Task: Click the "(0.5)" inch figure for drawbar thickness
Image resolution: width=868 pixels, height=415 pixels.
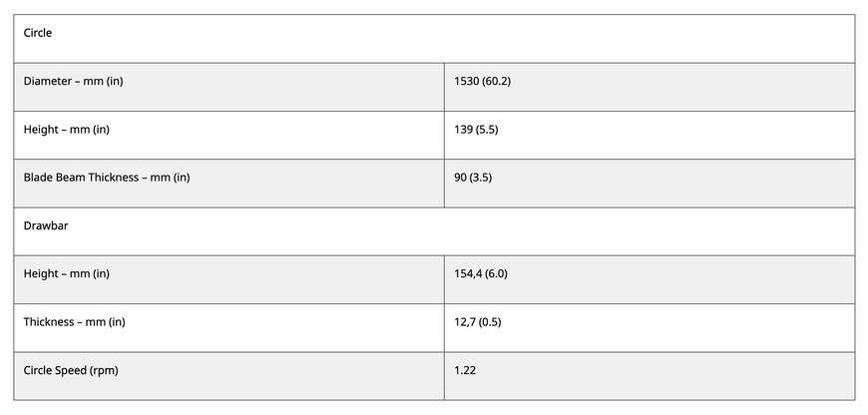Action: [492, 322]
